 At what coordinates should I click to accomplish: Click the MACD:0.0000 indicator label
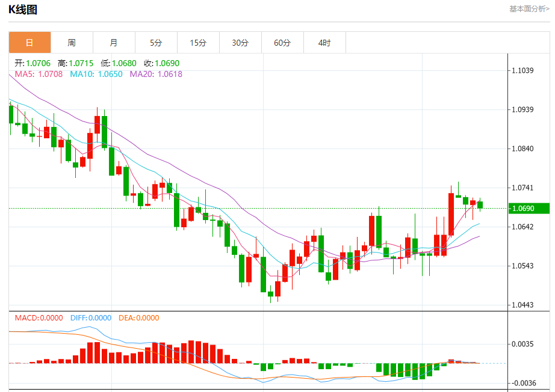click(39, 318)
